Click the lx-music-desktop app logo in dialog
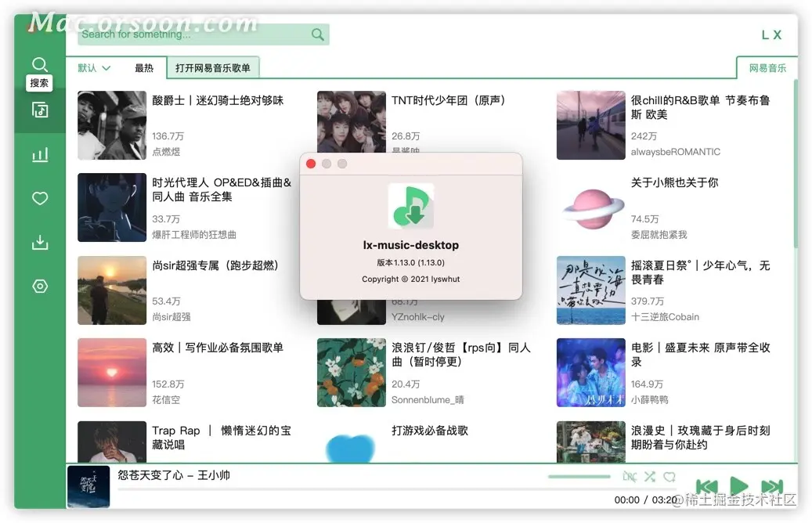Viewport: 812px width, 523px height. [x=410, y=206]
